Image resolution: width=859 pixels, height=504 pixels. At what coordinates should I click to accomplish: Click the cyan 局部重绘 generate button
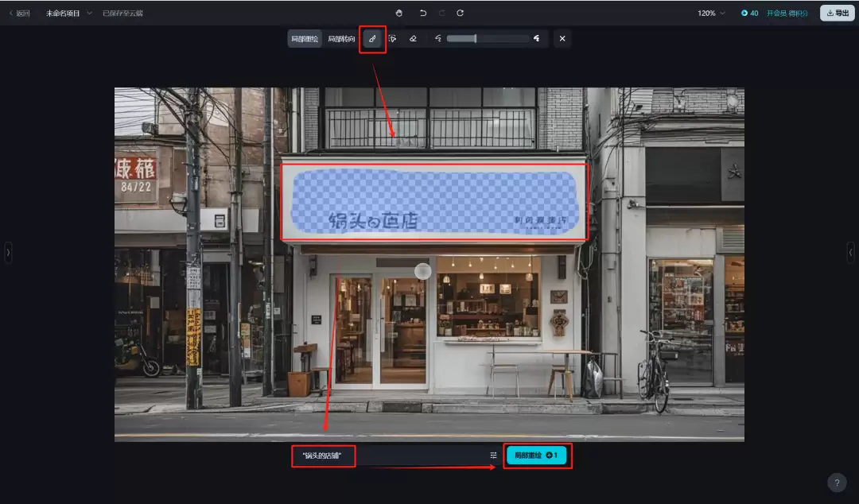click(x=537, y=456)
